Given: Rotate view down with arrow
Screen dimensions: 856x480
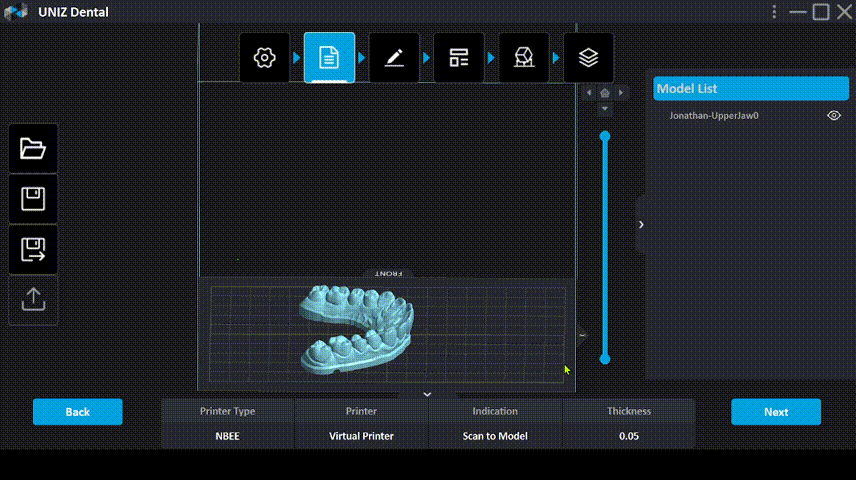Looking at the screenshot, I should (x=604, y=109).
